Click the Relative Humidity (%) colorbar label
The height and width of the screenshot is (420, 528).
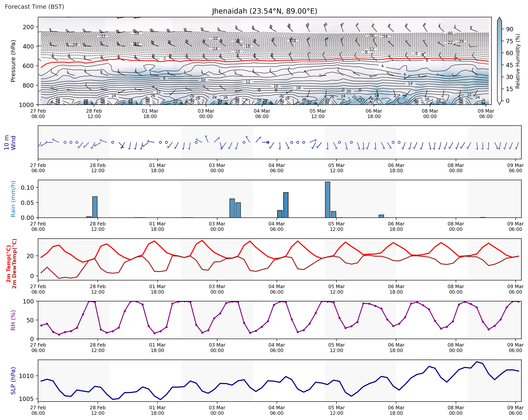(518, 61)
